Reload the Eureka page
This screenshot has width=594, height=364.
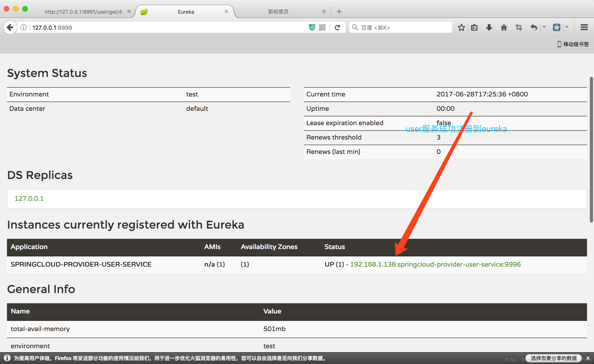click(x=337, y=27)
